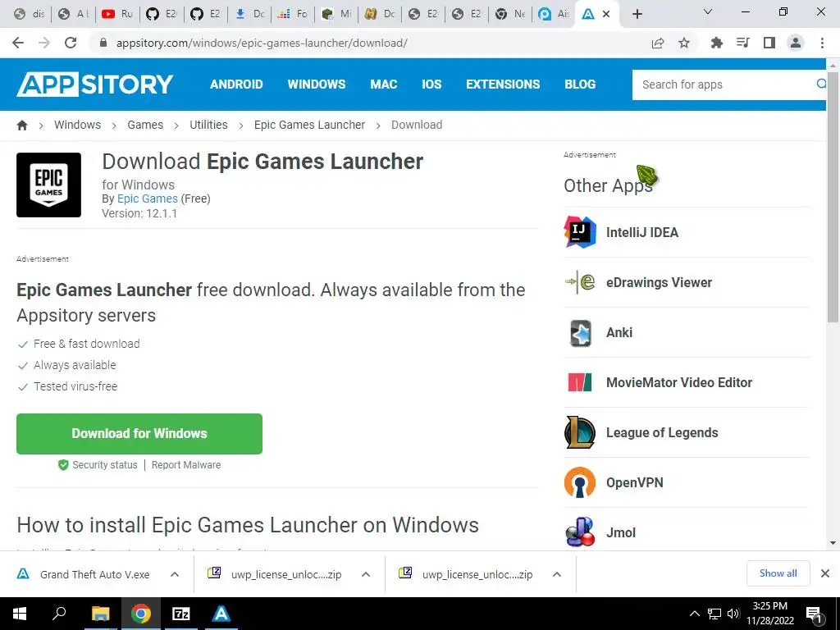This screenshot has width=840, height=630.
Task: Open taskbar search magnifier
Action: pyautogui.click(x=59, y=614)
